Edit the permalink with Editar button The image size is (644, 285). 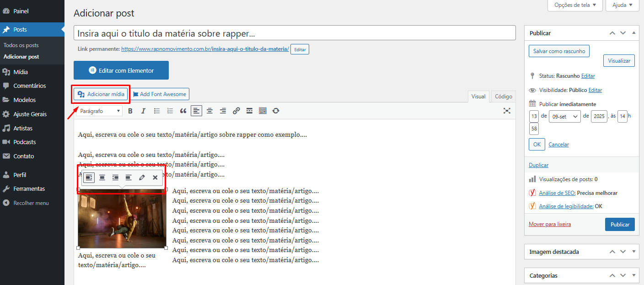[x=300, y=49]
